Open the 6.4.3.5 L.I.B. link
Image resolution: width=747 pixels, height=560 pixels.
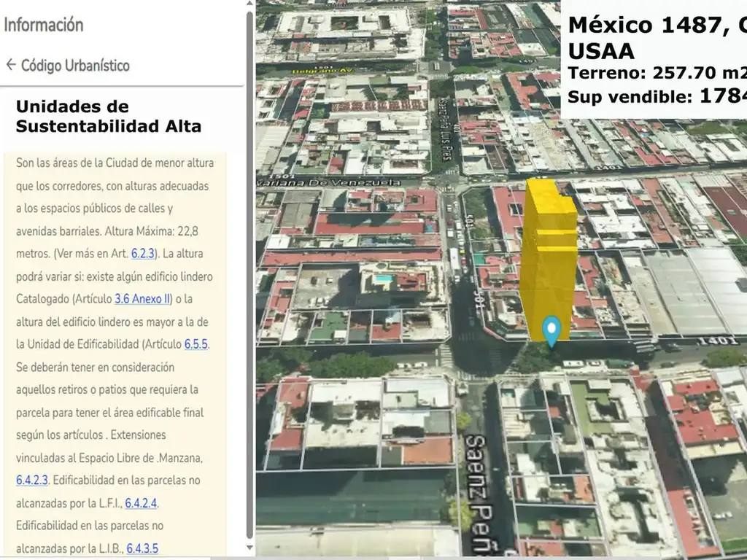tap(142, 548)
